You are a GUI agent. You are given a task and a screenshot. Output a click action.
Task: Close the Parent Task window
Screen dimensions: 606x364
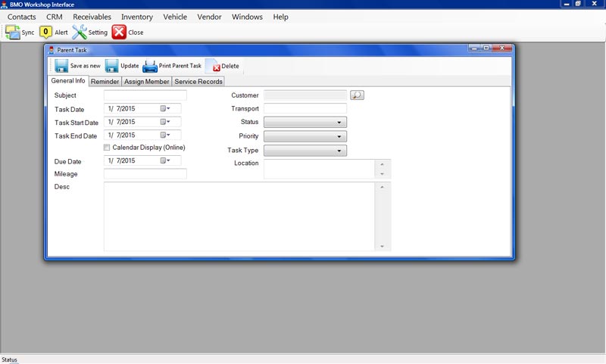pos(502,48)
